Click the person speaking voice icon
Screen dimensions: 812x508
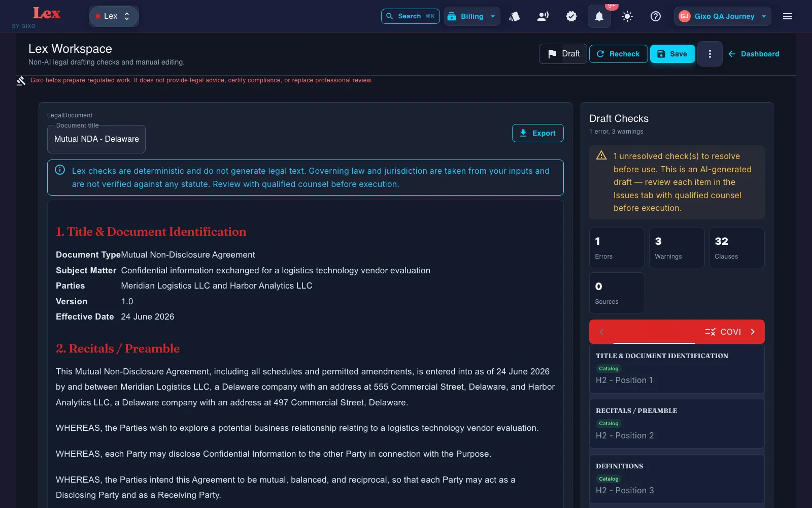click(x=543, y=16)
